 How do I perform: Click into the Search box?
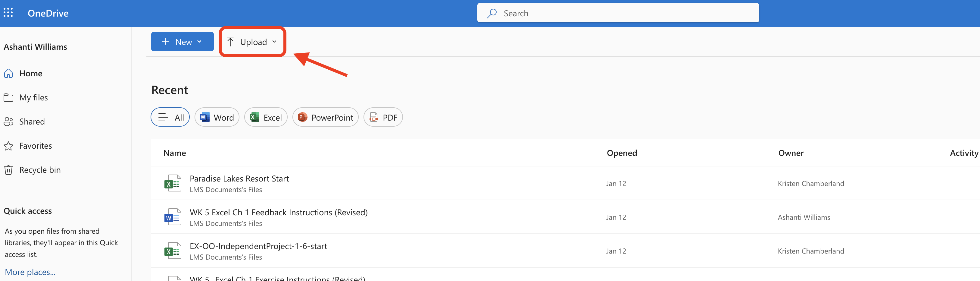coord(624,13)
